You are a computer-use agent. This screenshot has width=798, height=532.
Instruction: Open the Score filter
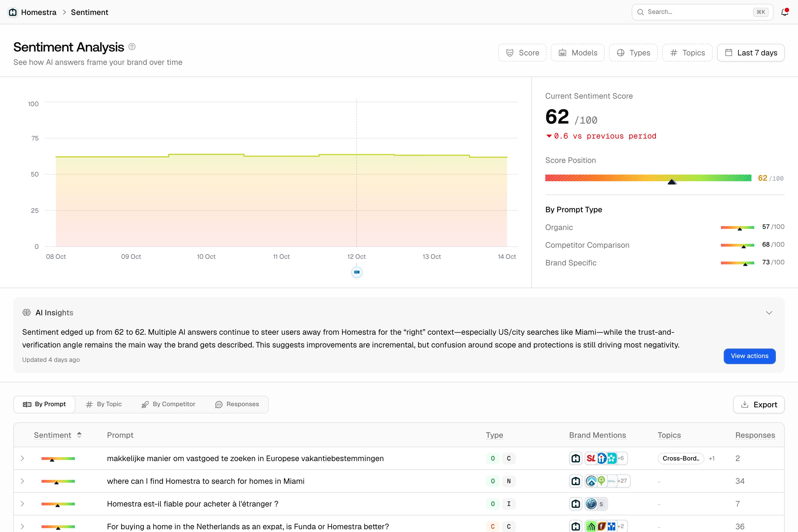[x=522, y=53]
